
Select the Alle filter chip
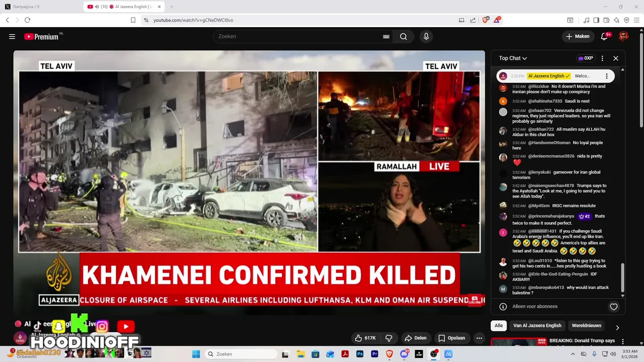point(499,326)
